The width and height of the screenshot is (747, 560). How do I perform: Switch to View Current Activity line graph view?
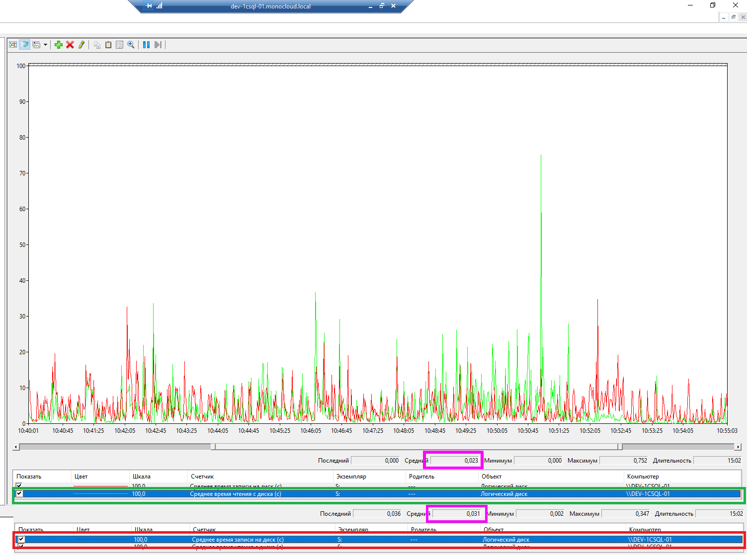13,45
